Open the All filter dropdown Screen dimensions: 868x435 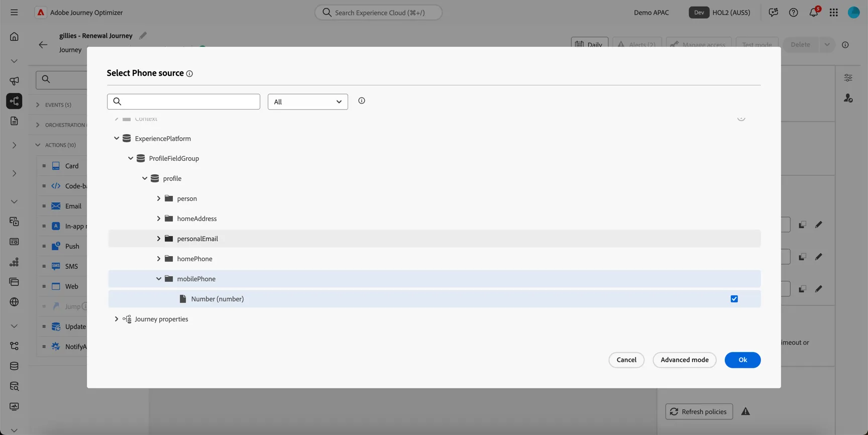307,101
